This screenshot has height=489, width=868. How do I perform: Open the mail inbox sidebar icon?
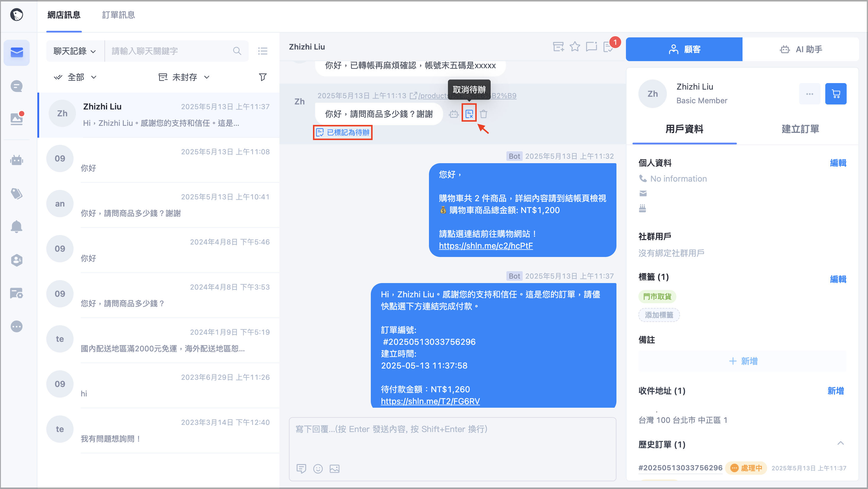17,53
